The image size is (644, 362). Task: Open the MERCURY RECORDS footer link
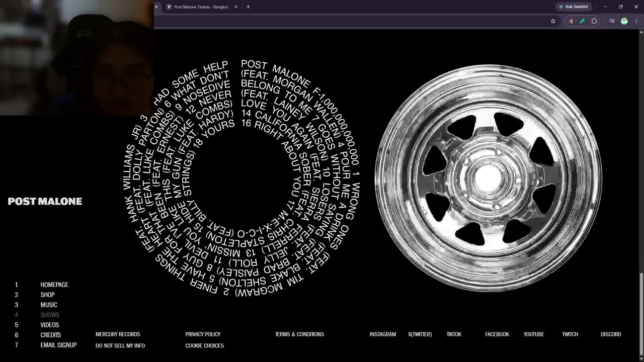click(118, 334)
